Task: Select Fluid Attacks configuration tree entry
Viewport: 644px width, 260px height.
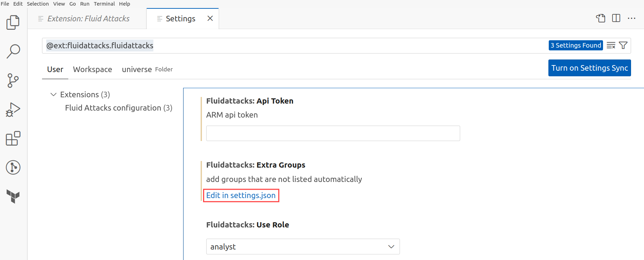Action: tap(119, 108)
